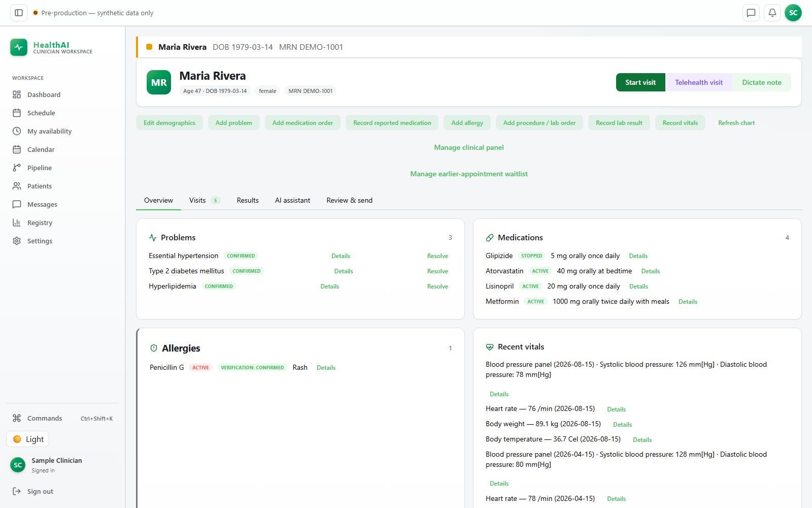Screen dimensions: 812x508
Task: Click the Record vitals button
Action: click(x=680, y=123)
